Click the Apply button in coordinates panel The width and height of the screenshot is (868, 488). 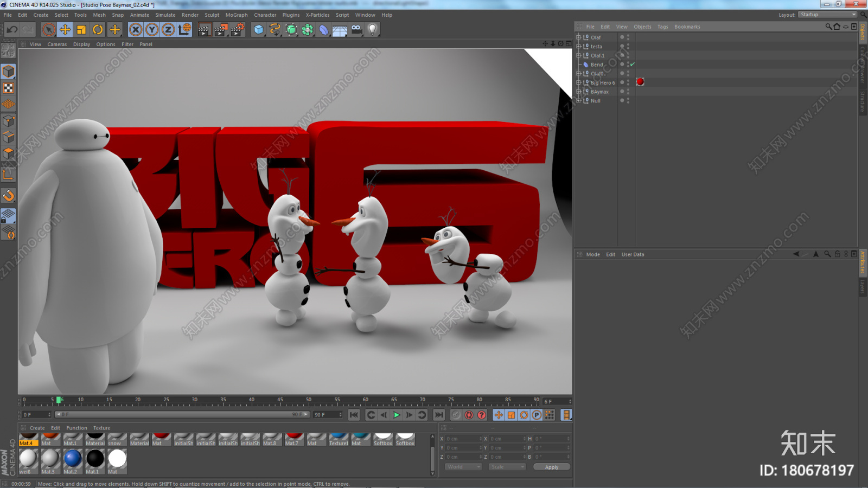552,467
